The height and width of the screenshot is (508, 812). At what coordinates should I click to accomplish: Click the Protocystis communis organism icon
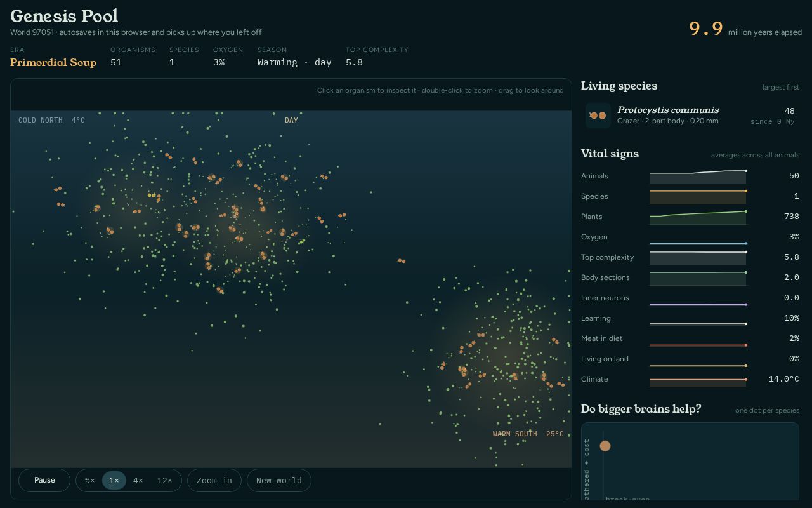tap(598, 116)
